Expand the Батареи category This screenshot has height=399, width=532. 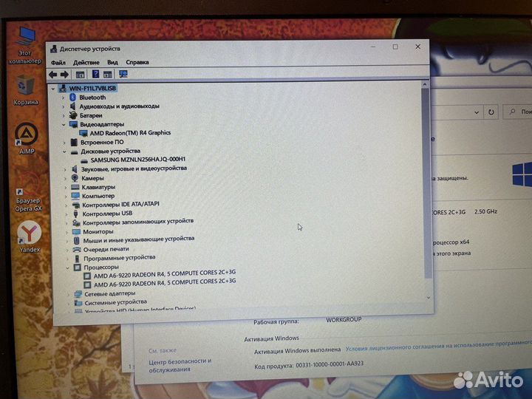64,116
